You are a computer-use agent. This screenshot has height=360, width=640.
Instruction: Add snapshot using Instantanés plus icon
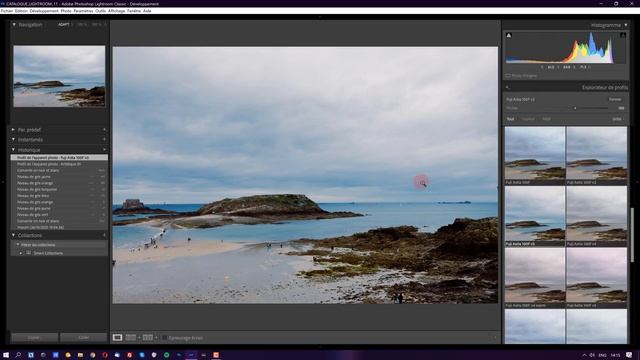click(x=104, y=140)
